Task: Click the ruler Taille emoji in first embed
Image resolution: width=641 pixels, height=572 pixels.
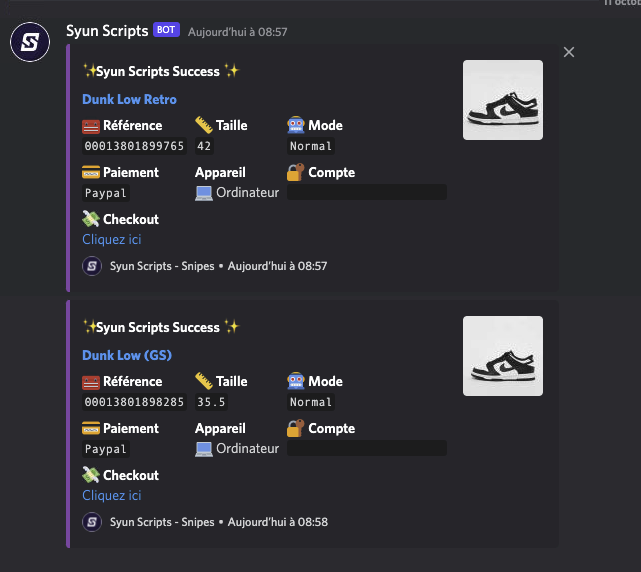Action: [204, 125]
